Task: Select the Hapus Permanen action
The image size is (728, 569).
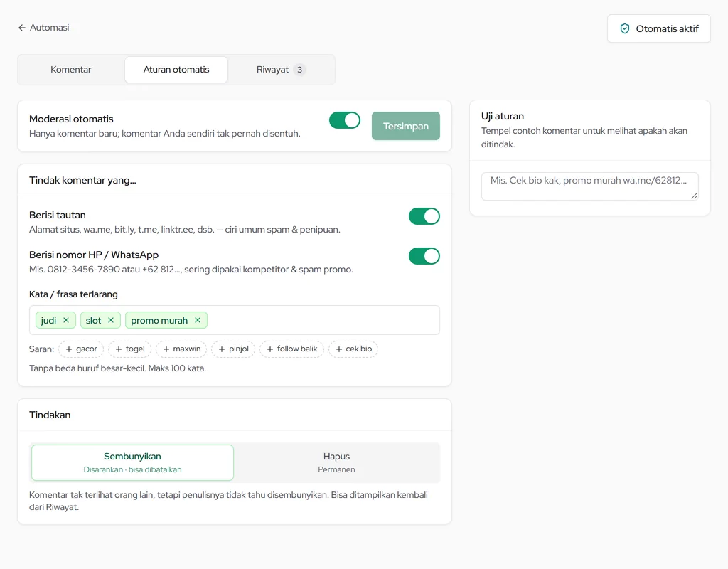Action: 336,462
